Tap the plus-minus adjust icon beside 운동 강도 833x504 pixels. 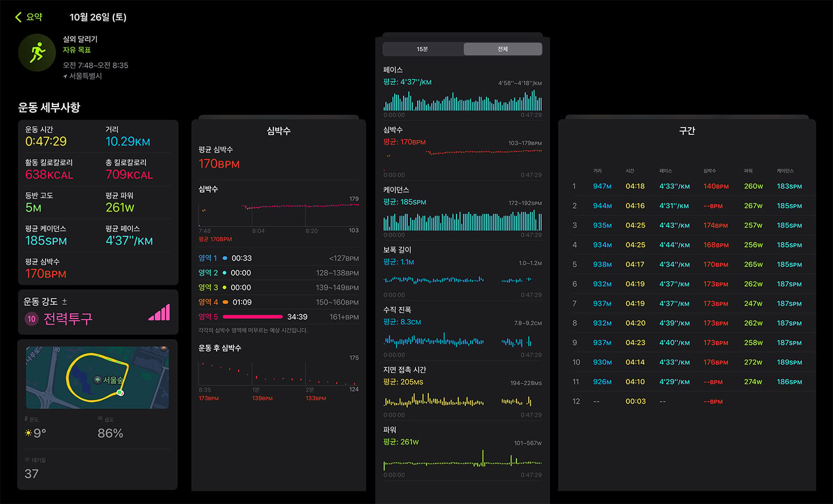(x=64, y=301)
